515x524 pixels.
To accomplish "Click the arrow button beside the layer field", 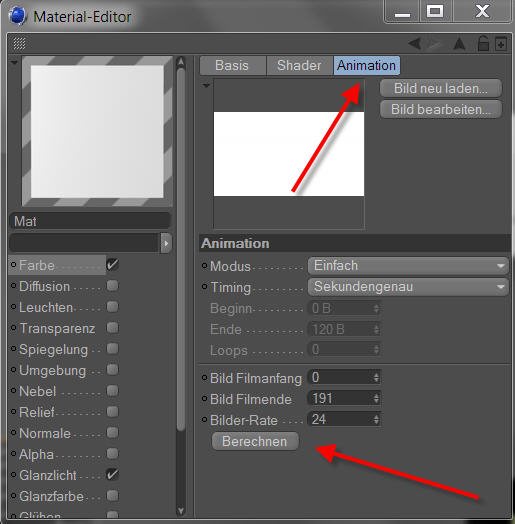I will [x=166, y=243].
